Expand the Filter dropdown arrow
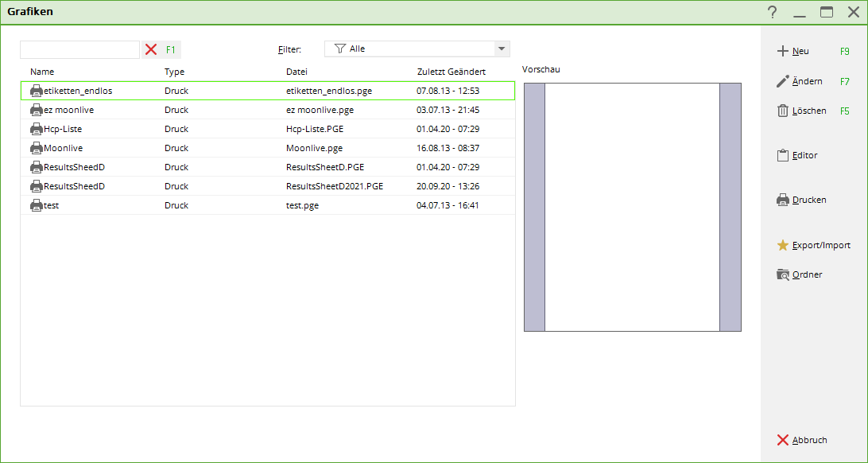The image size is (868, 463). click(x=502, y=49)
